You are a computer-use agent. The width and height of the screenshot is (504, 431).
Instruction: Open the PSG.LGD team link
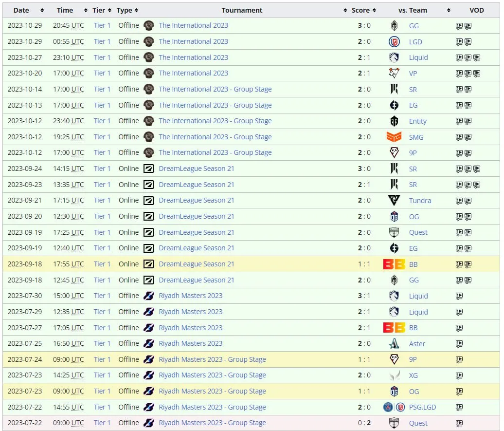[x=422, y=407]
